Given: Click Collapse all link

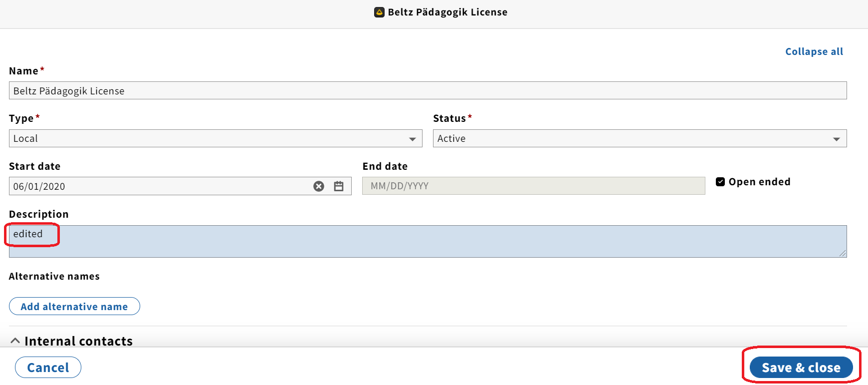Looking at the screenshot, I should tap(814, 51).
